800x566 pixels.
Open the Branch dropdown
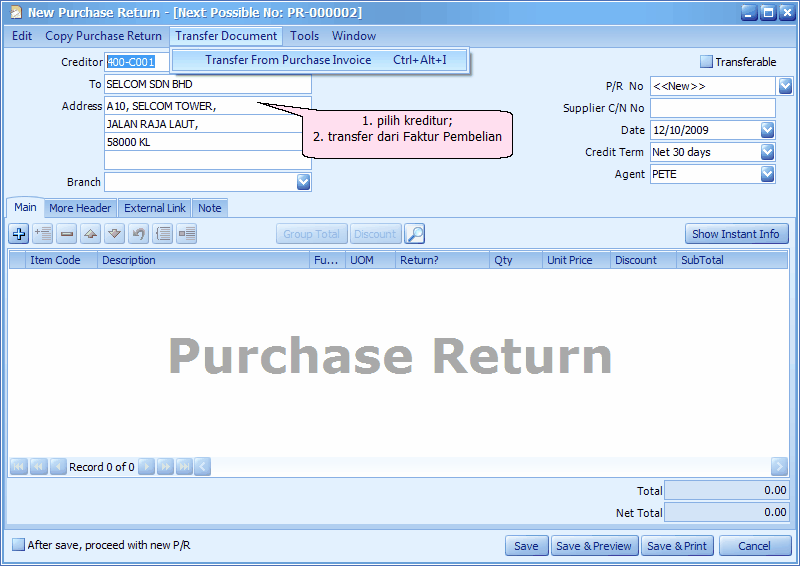point(303,182)
